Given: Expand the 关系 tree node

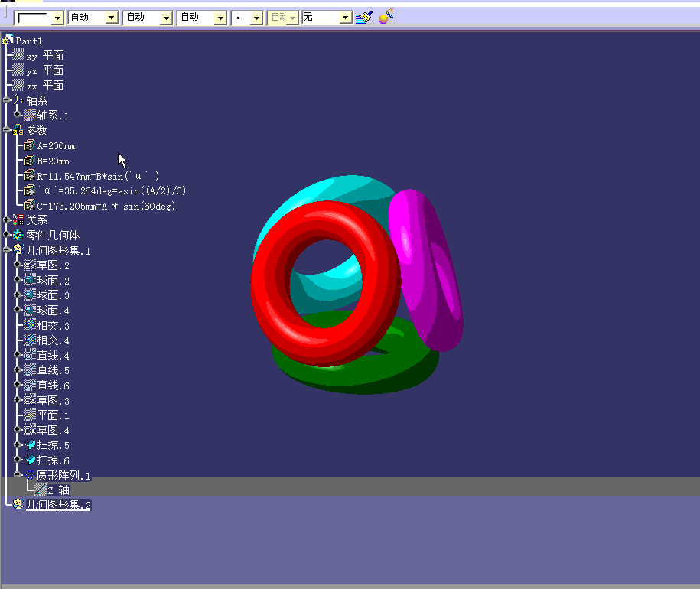Looking at the screenshot, I should (x=6, y=220).
